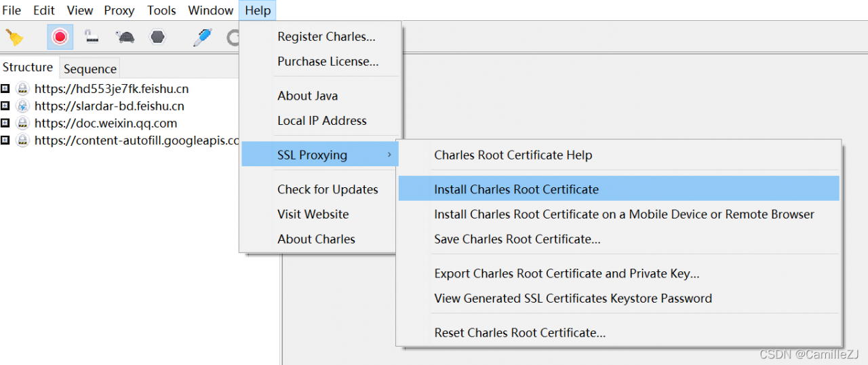Select Reset Charles Root Certificate…

[519, 332]
